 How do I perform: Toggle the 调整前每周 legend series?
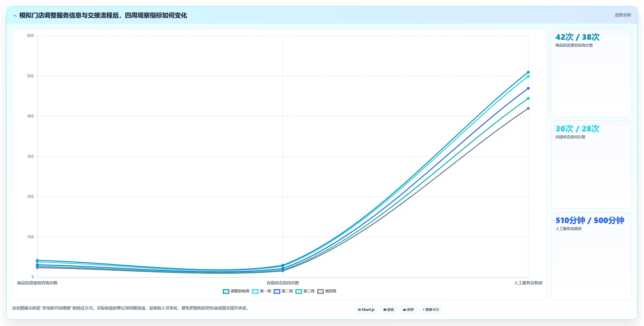[236, 291]
